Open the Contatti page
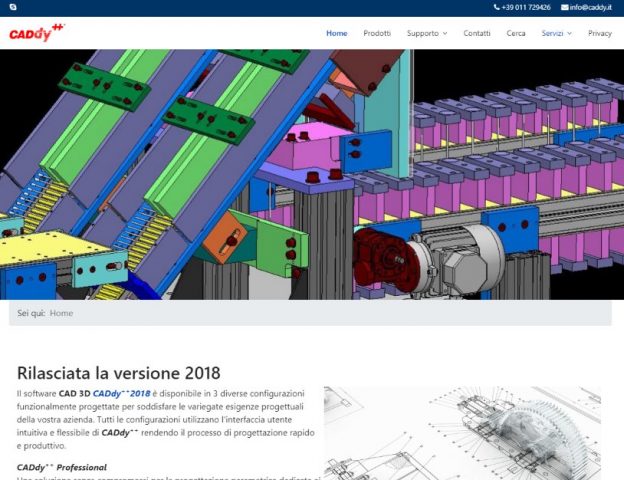This screenshot has width=624, height=480. (477, 33)
